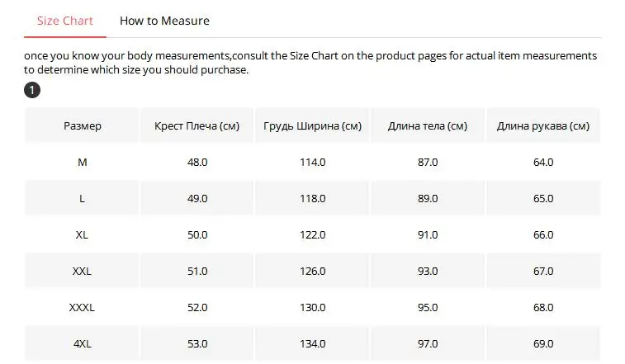Image resolution: width=625 pixels, height=364 pixels.
Task: Click the Крест Плеча (см) header
Action: coord(196,125)
